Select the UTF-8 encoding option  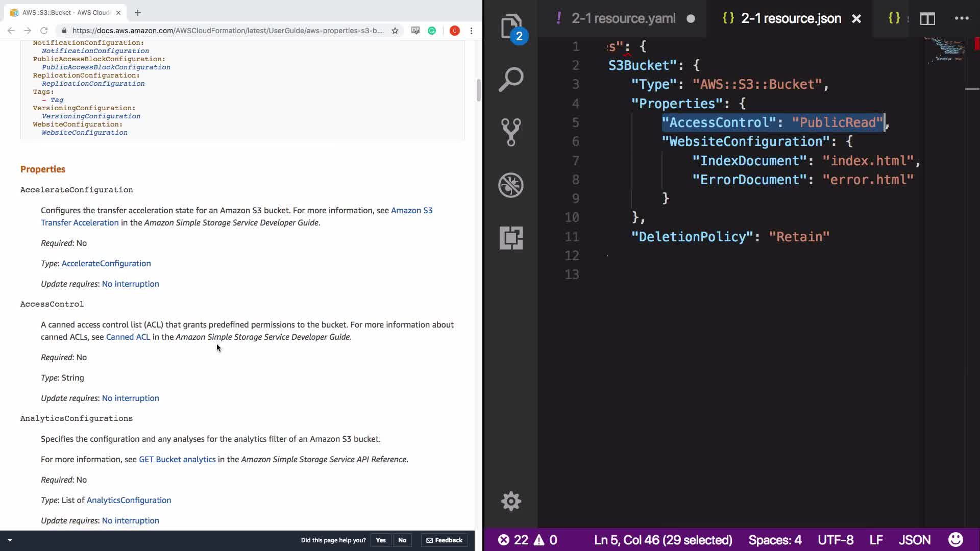coord(835,540)
